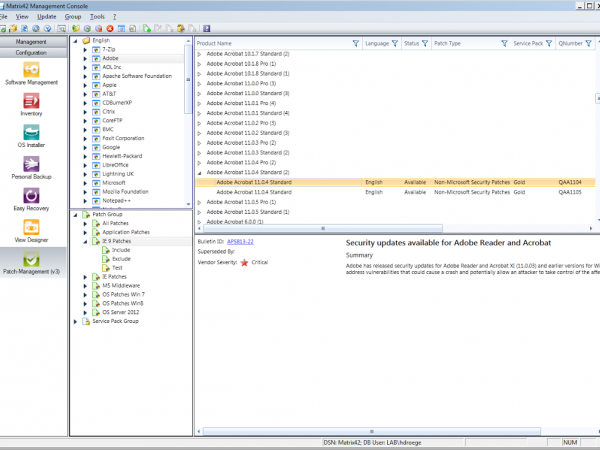Expand the Google vendor node
The image size is (600, 450).
point(85,147)
